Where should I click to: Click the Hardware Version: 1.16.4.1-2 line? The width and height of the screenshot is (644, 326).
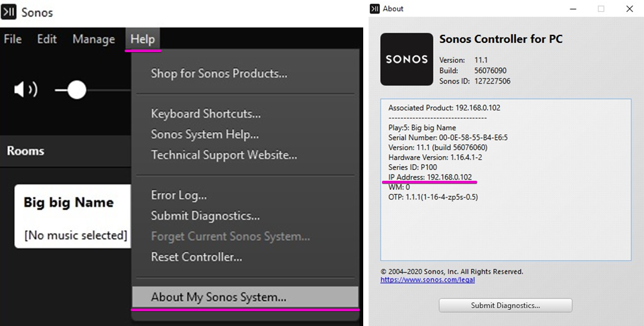click(x=436, y=157)
